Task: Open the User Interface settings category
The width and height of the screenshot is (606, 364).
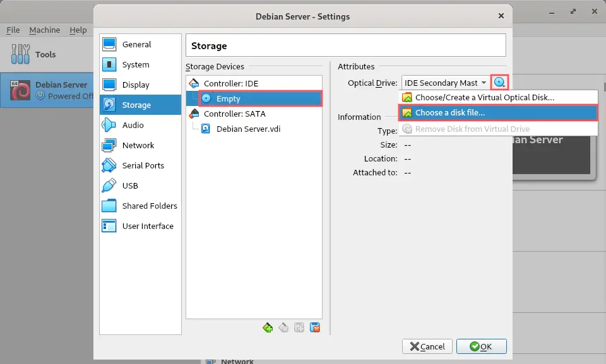Action: (140, 226)
